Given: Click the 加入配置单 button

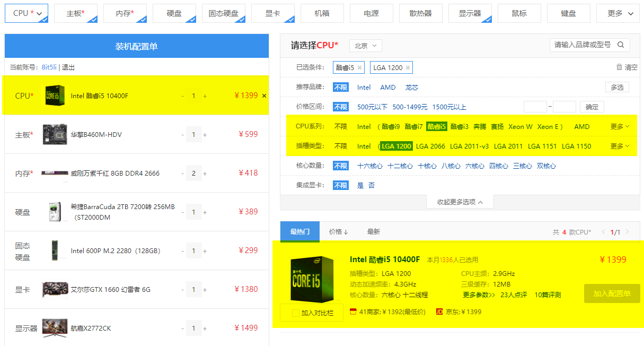Looking at the screenshot, I should 612,293.
